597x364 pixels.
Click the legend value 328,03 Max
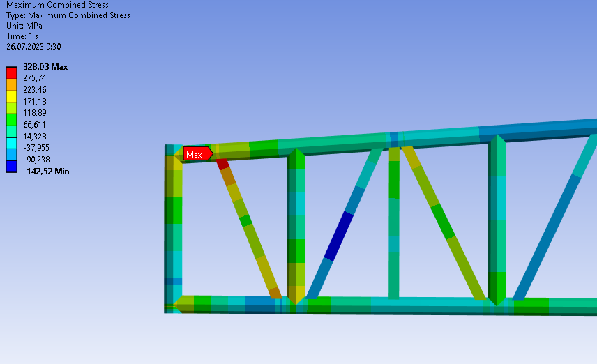tap(45, 67)
